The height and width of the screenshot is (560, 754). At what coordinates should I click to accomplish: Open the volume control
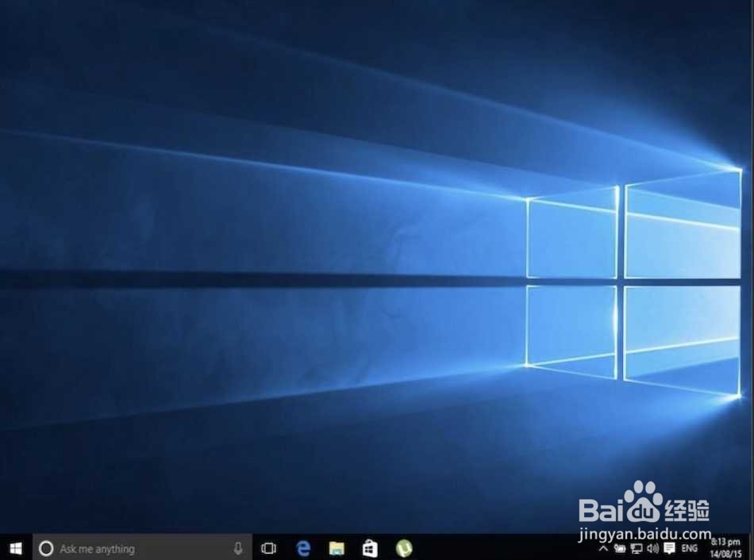(652, 548)
